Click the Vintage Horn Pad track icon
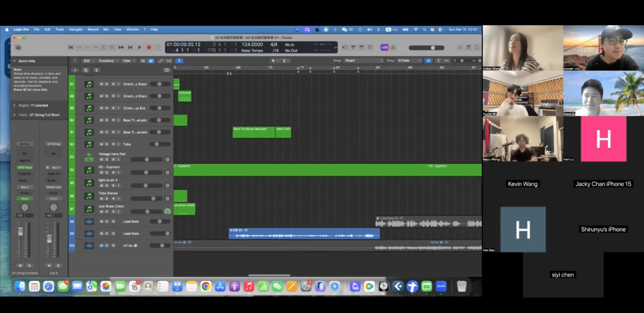This screenshot has width=644, height=313. point(89,157)
